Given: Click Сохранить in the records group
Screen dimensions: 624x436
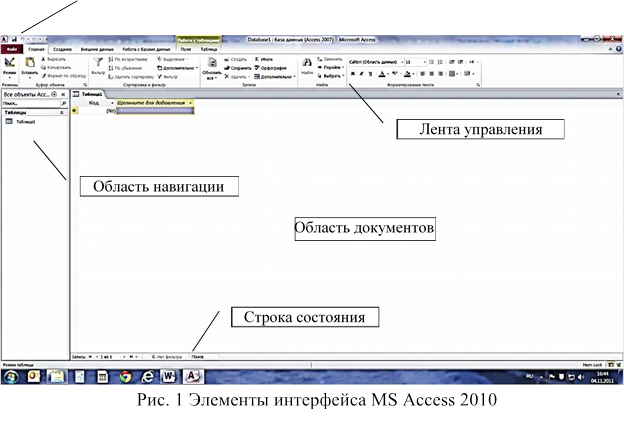Looking at the screenshot, I should point(240,68).
